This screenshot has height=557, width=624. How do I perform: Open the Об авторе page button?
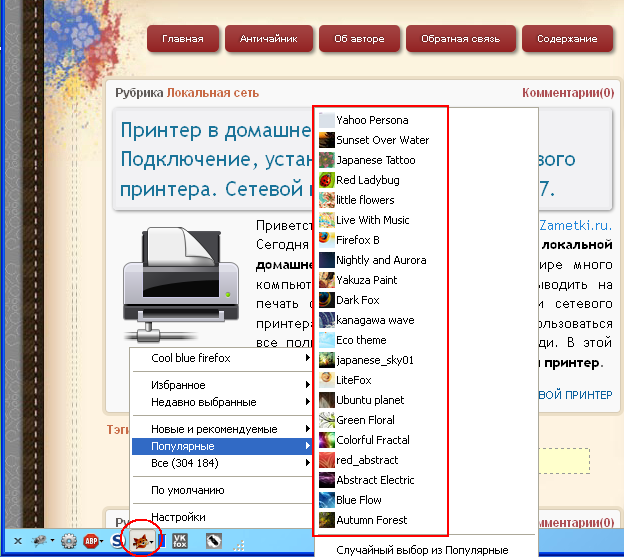(x=359, y=39)
